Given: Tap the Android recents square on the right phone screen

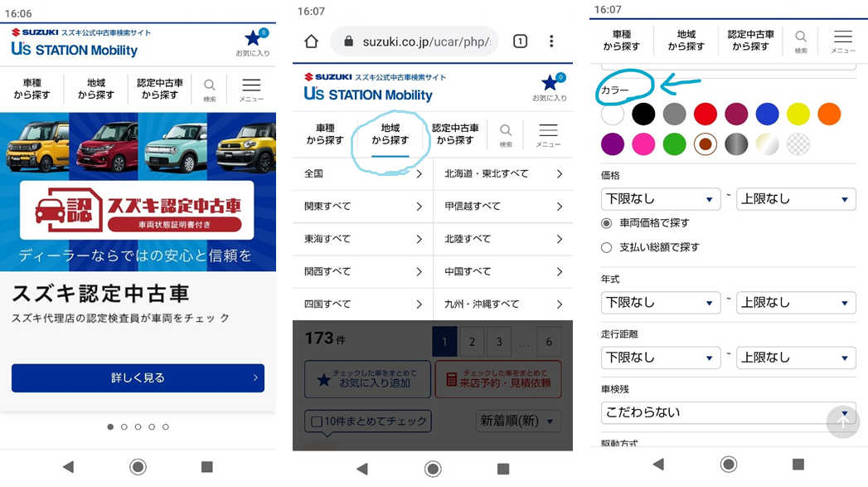Looking at the screenshot, I should pyautogui.click(x=798, y=465).
